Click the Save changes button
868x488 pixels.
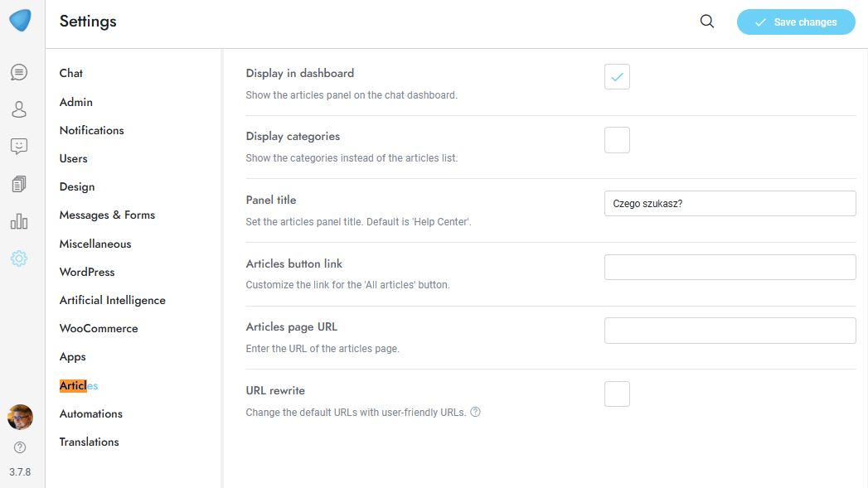(795, 22)
